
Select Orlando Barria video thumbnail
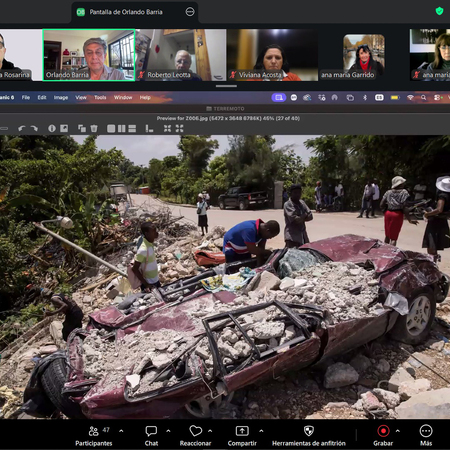[89, 55]
